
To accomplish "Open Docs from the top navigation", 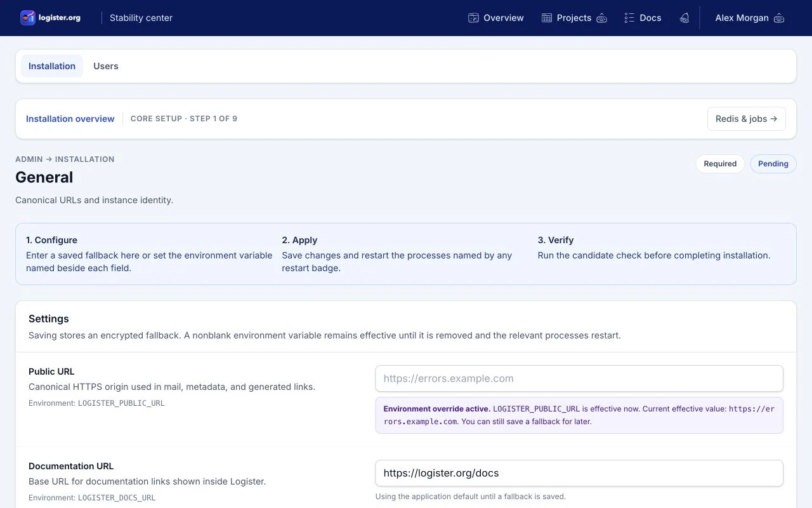I will 643,18.
